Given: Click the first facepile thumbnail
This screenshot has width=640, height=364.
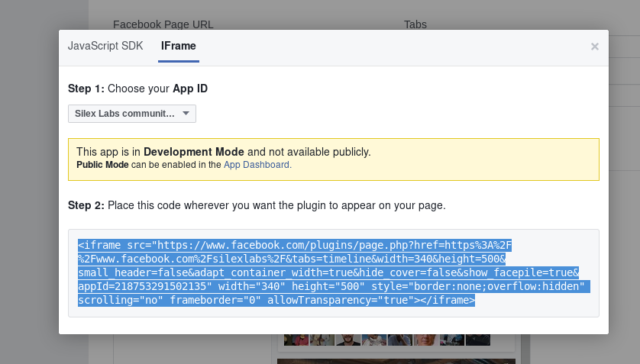Looking at the screenshot, I should click(296, 340).
